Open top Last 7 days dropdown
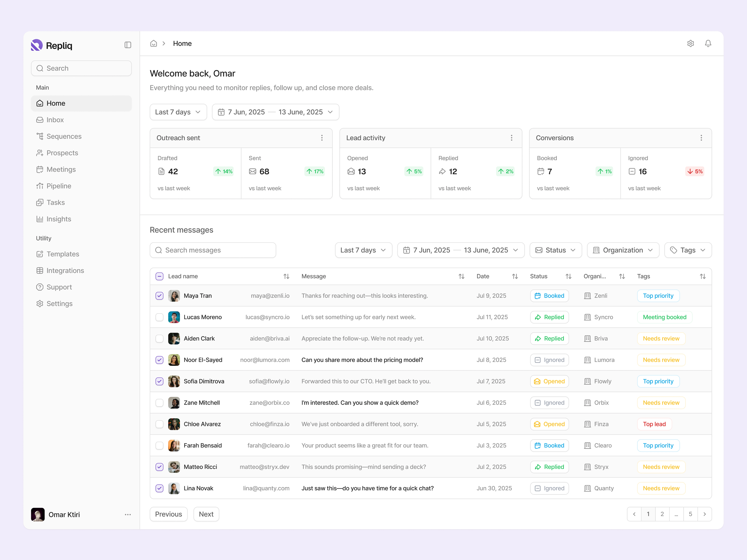 point(178,112)
